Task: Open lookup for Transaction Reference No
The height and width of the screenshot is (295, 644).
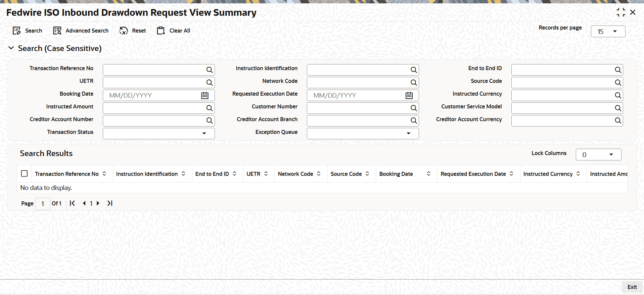Action: 210,70
